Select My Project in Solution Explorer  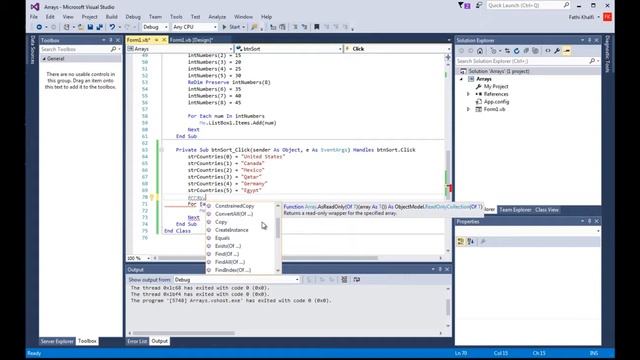coord(496,87)
